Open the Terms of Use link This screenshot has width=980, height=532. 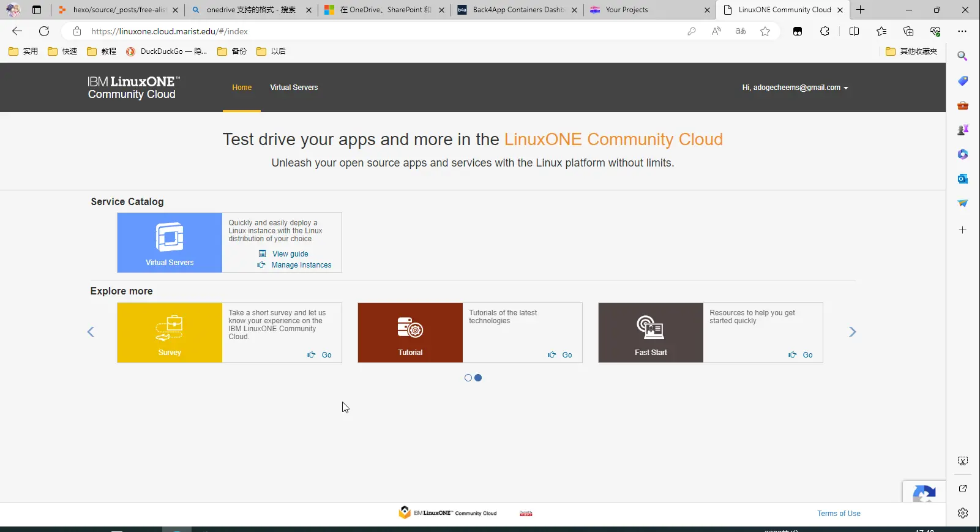[839, 514]
